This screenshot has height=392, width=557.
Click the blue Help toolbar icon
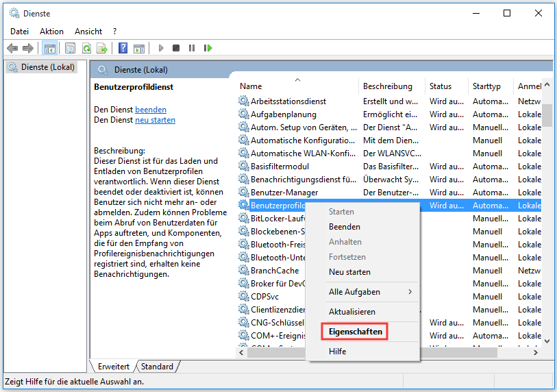(123, 48)
